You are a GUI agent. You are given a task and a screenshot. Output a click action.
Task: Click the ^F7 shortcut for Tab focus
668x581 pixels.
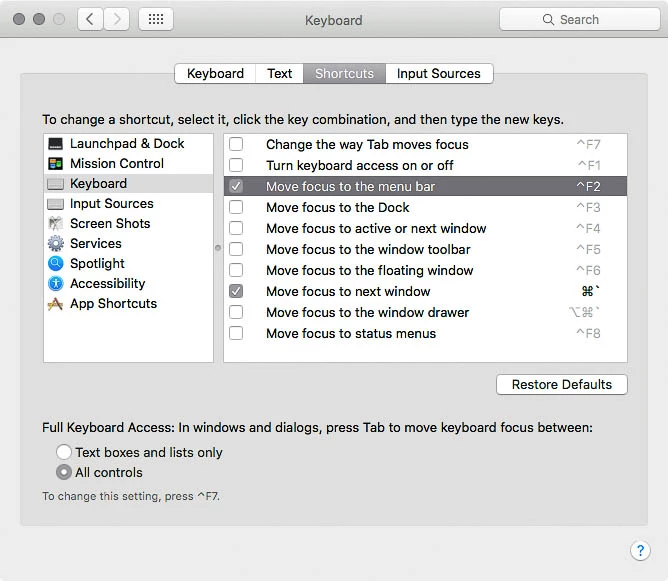[588, 144]
